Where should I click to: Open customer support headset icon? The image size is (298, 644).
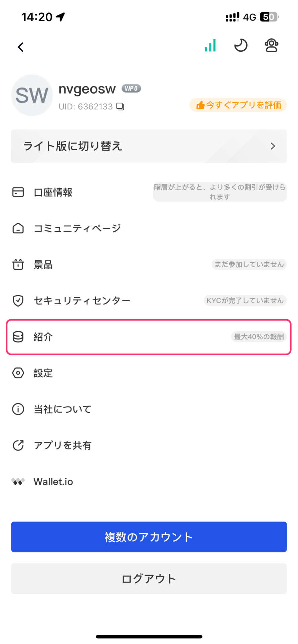pyautogui.click(x=271, y=45)
